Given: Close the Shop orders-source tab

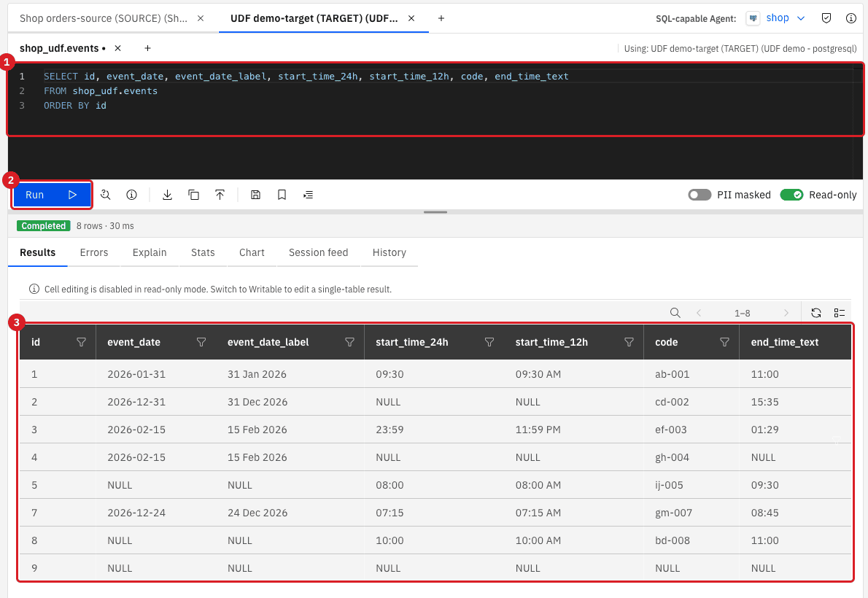Looking at the screenshot, I should click(201, 18).
